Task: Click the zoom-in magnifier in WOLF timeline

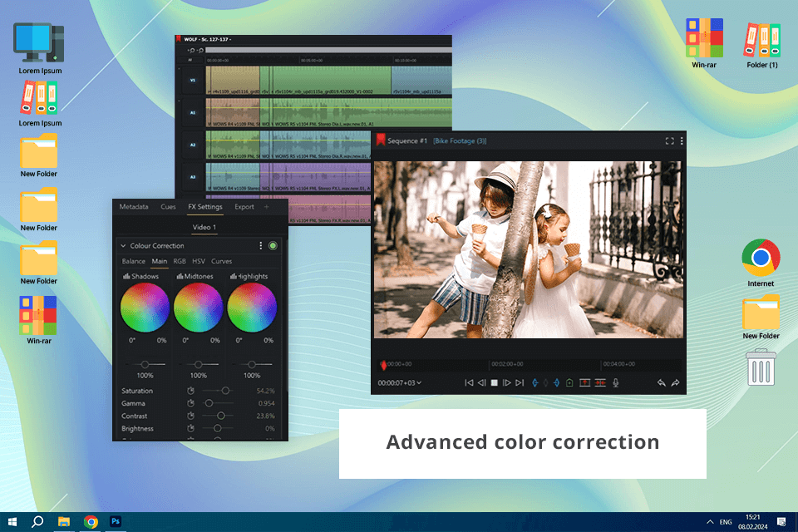Action: (x=191, y=51)
